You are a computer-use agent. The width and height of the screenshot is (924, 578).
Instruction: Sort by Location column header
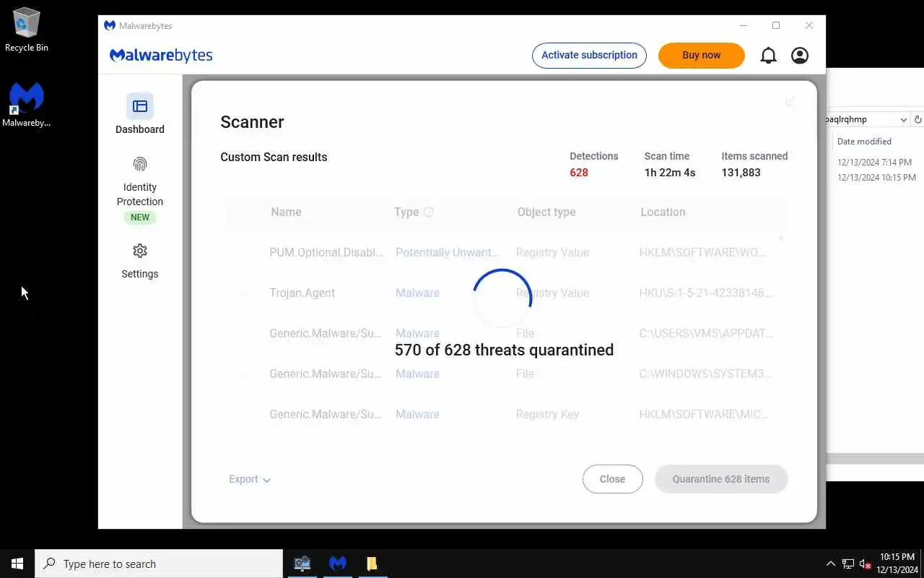tap(663, 212)
